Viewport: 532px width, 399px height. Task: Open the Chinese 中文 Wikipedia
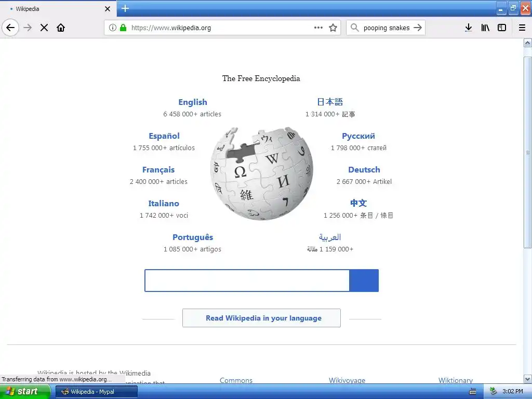tap(358, 203)
